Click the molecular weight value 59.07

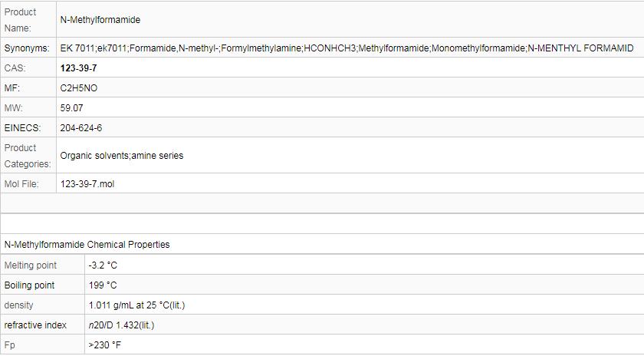72,108
